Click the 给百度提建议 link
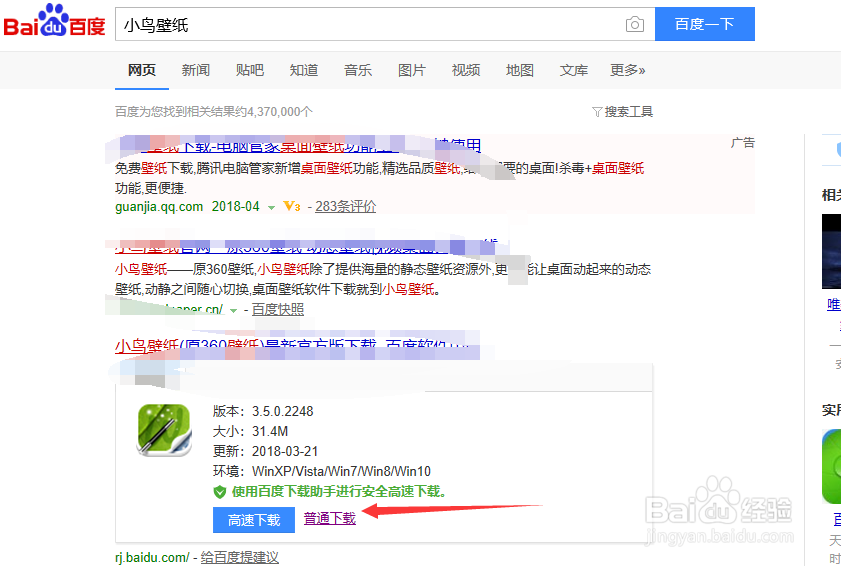Screen dimensions: 841x566 [240, 557]
